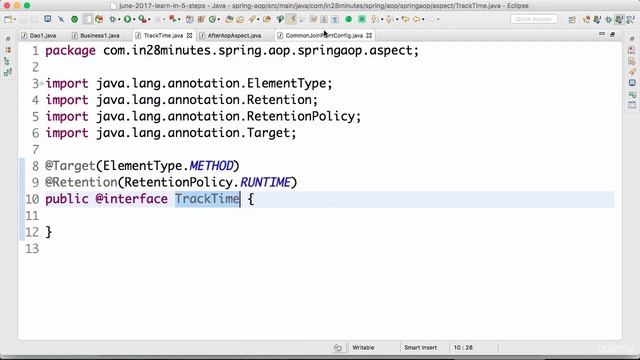This screenshot has width=640, height=360.
Task: Click the New Java Class icon
Action: coord(212,19)
